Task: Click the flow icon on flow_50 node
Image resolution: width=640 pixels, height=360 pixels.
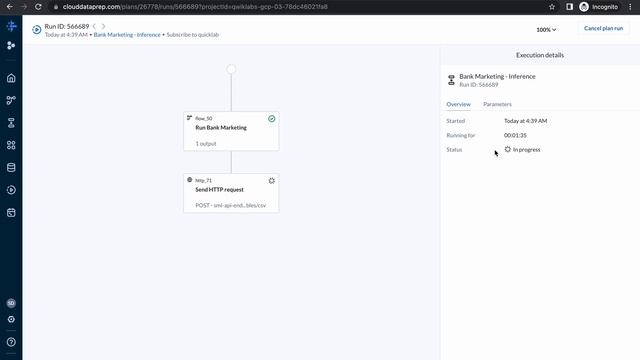Action: pos(189,118)
